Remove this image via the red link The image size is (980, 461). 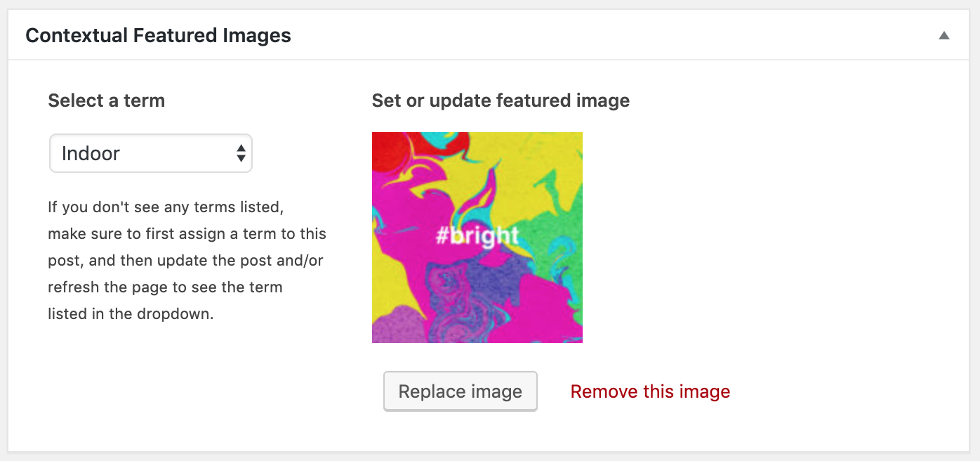[650, 391]
